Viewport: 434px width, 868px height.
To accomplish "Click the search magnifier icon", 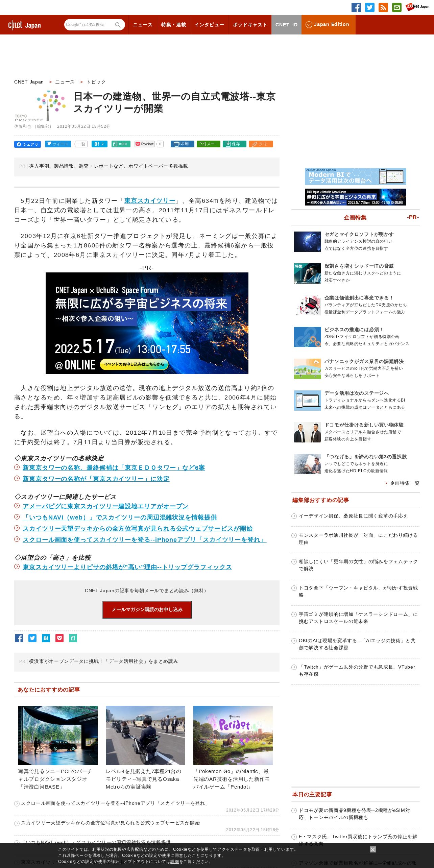I will 118,25.
